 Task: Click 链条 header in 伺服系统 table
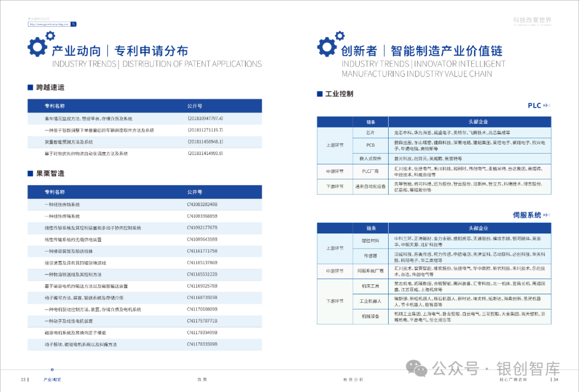tap(371, 228)
